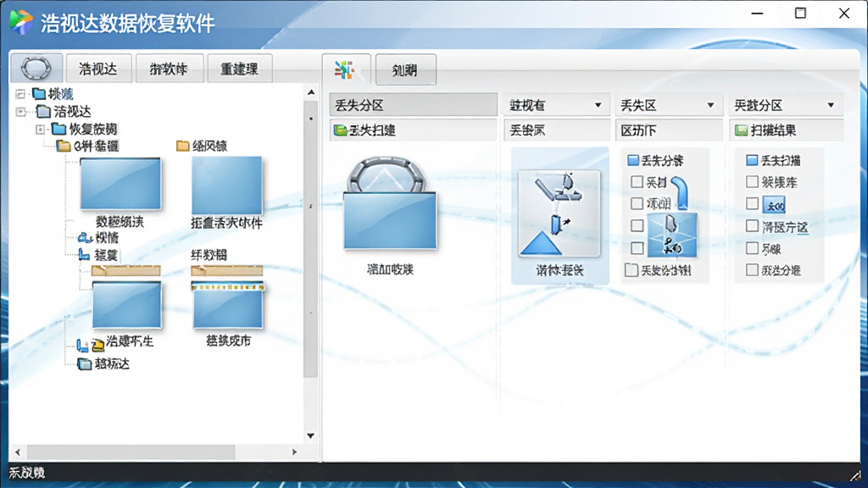The height and width of the screenshot is (488, 868).
Task: Click the horizontal scrollbar right arrow
Action: (x=294, y=452)
